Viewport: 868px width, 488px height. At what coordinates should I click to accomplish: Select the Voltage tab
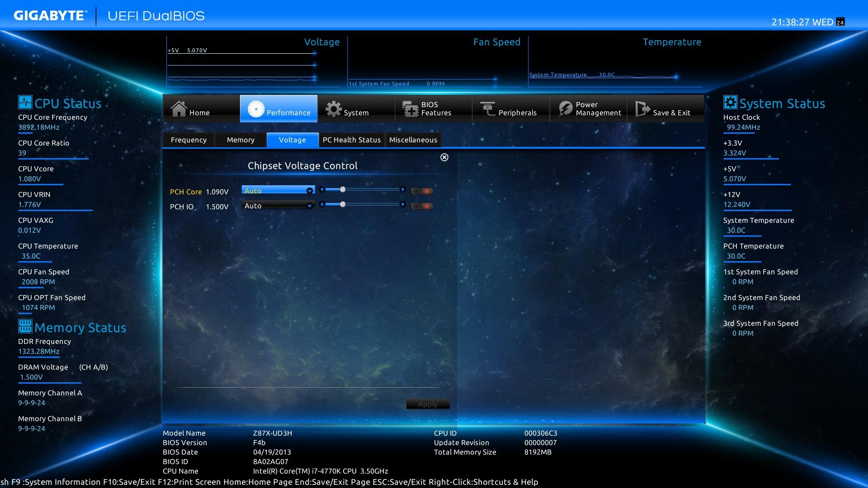pos(292,140)
